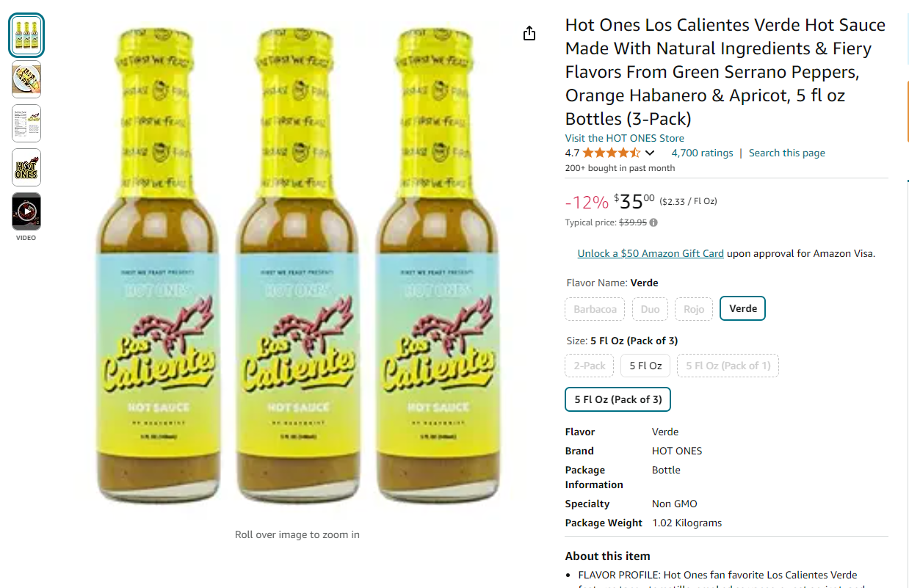Select the Verde flavor option
The width and height of the screenshot is (909, 588).
tap(743, 308)
